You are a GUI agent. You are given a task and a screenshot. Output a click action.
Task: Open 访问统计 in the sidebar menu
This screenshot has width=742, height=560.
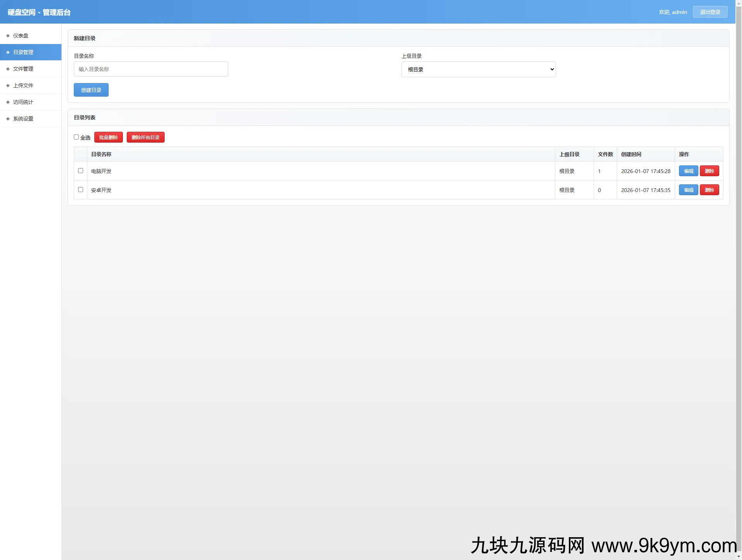click(23, 102)
